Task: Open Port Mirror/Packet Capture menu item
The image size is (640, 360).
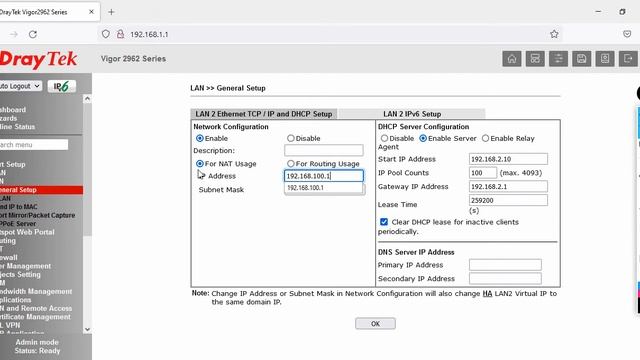Action: click(x=37, y=215)
